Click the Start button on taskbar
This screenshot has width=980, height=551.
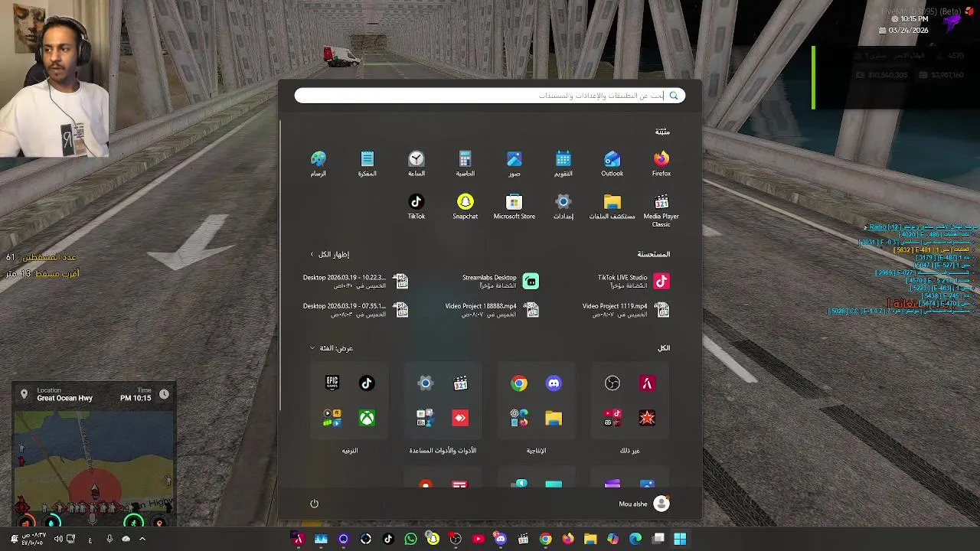coord(680,539)
